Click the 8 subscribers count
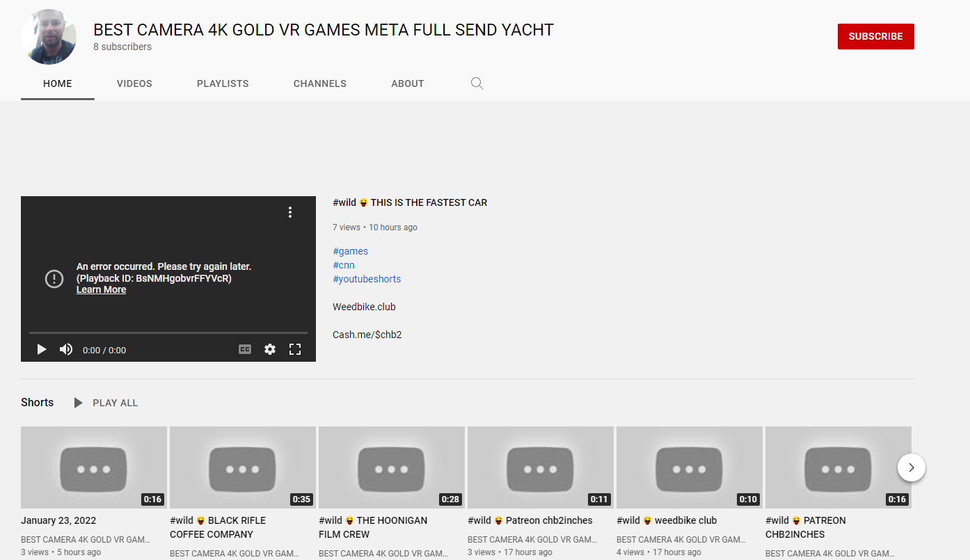The width and height of the screenshot is (970, 560). click(x=122, y=47)
